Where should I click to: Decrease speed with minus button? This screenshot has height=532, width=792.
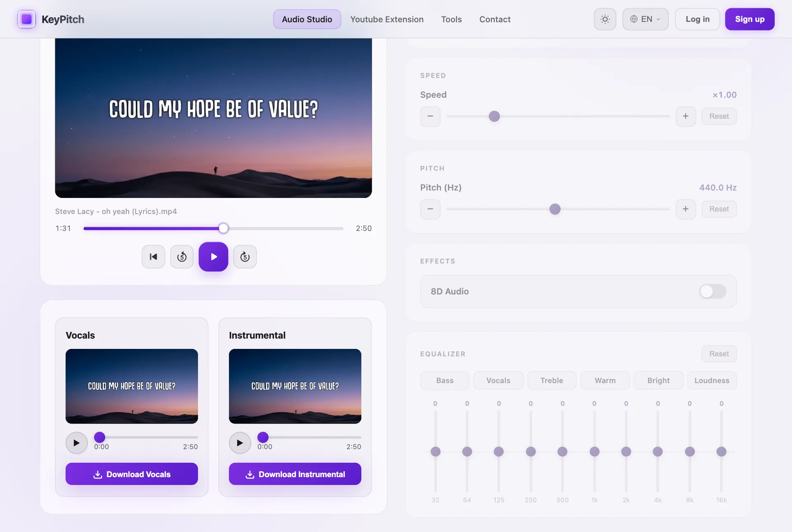click(430, 116)
